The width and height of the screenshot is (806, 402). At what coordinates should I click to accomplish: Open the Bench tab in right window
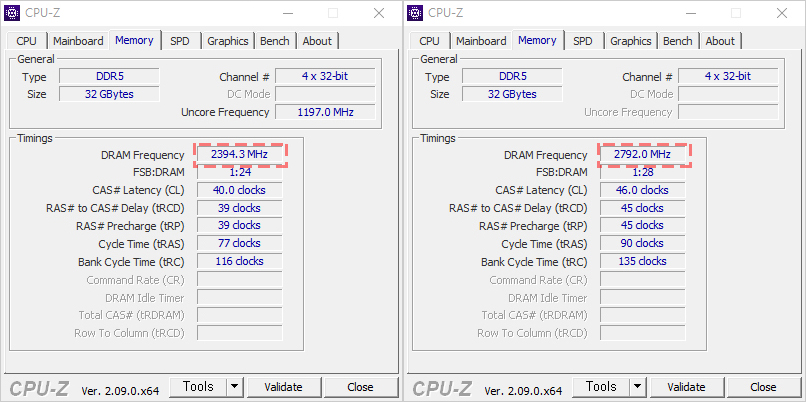tap(677, 41)
